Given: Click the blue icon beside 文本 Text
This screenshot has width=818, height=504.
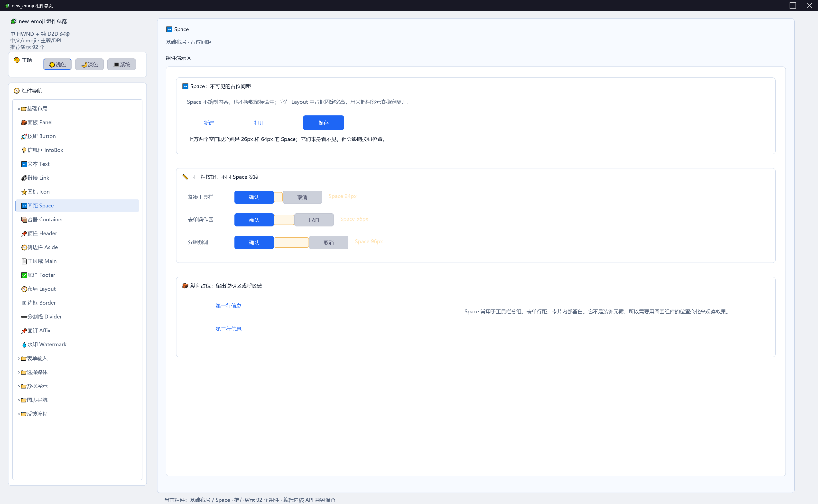Looking at the screenshot, I should [24, 164].
